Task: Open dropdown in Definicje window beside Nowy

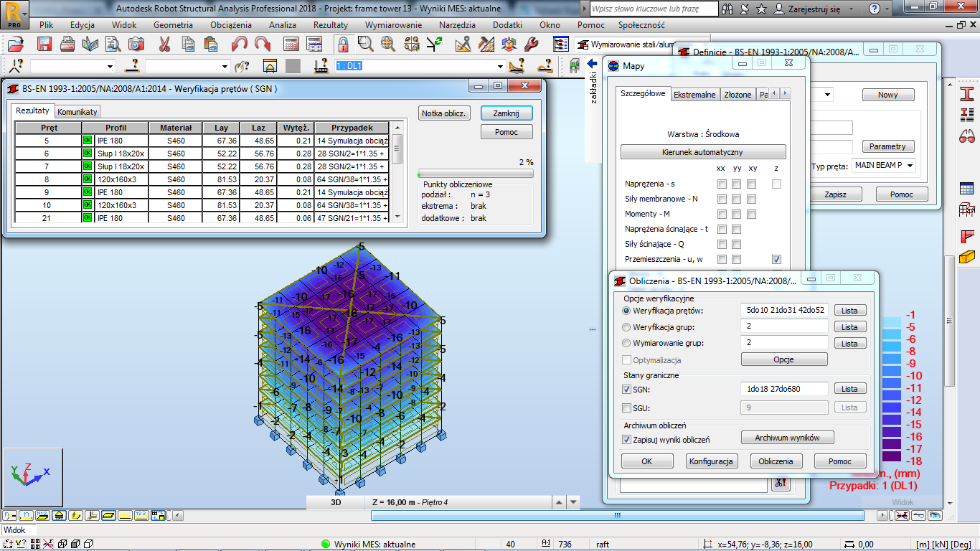Action: pyautogui.click(x=827, y=95)
